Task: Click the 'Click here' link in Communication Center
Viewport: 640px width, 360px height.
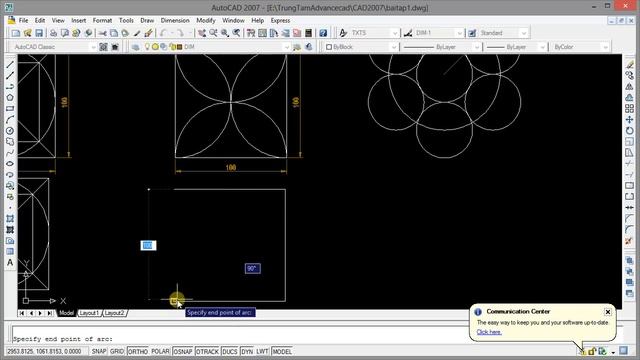Action: (x=489, y=332)
